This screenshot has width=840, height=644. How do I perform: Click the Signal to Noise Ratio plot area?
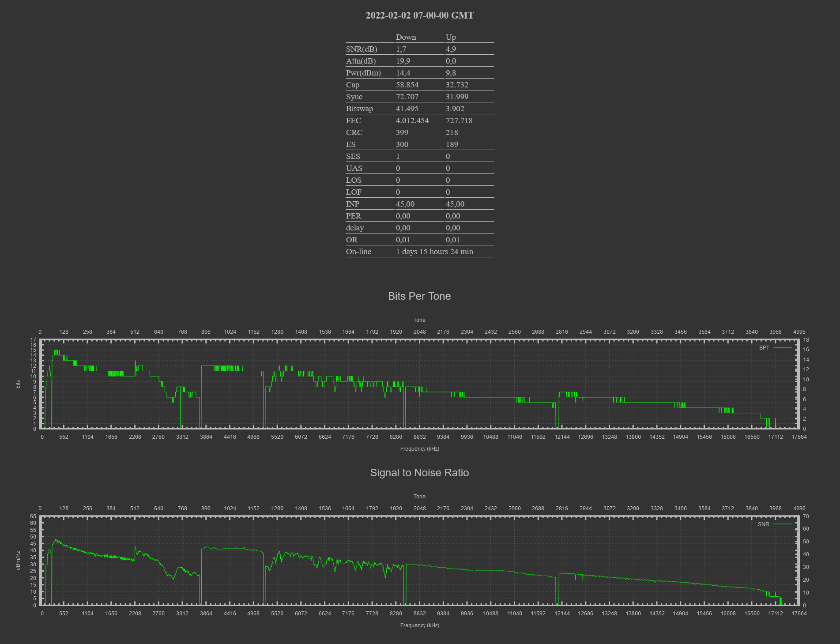click(419, 561)
